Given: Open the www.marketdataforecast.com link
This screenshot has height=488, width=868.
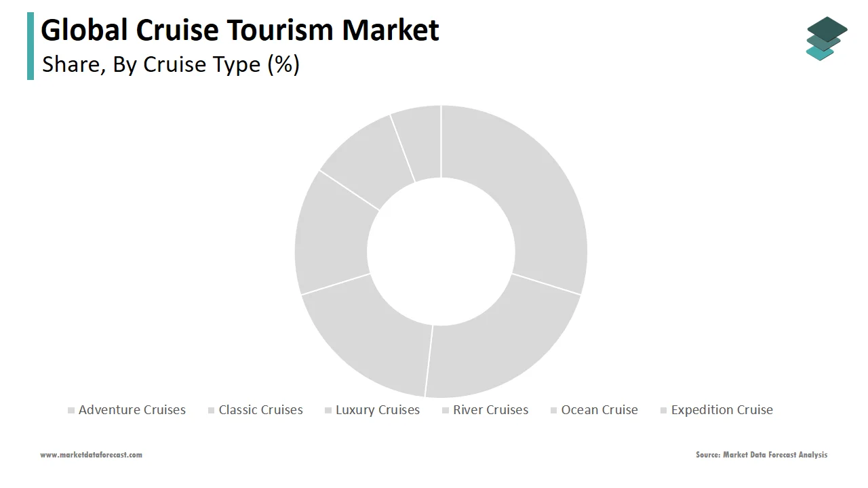Looking at the screenshot, I should pos(92,455).
